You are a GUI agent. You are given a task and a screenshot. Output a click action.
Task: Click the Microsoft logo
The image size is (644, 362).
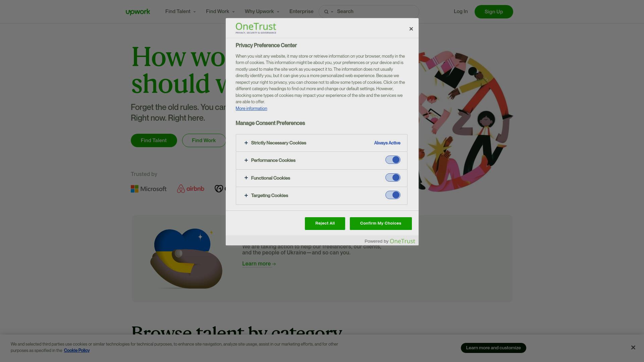point(149,189)
